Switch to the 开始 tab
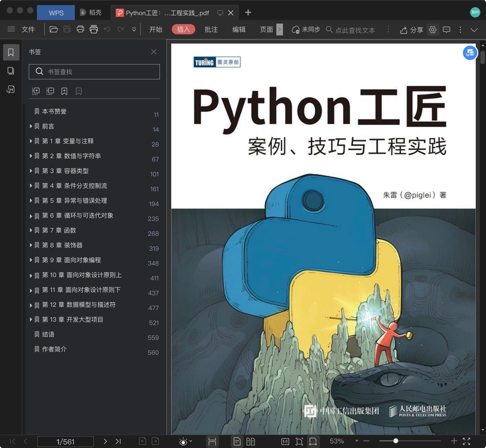The height and width of the screenshot is (448, 486). (156, 29)
